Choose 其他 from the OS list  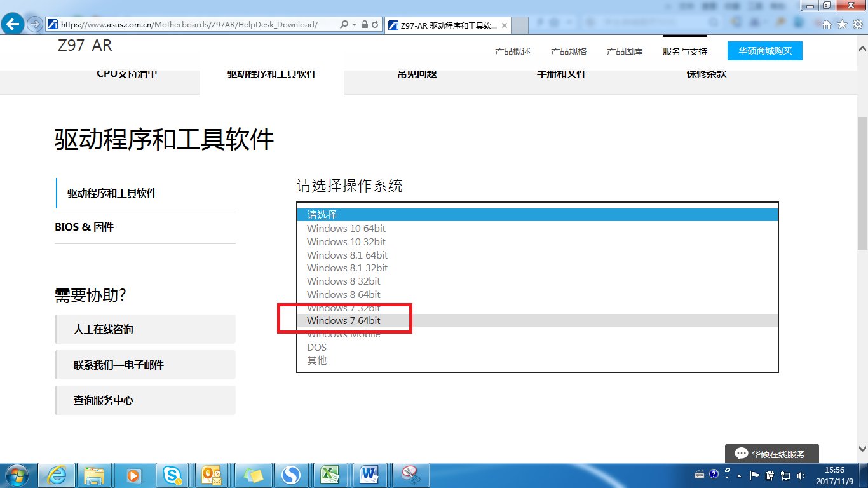point(538,360)
